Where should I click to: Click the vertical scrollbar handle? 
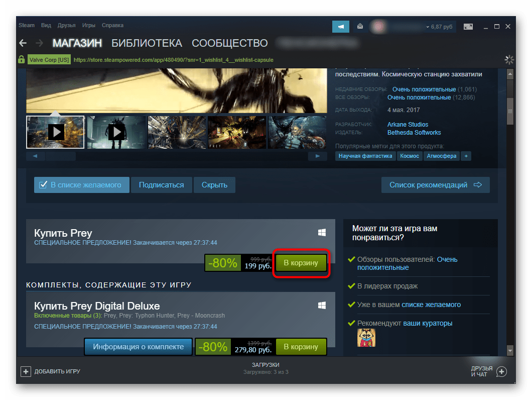[510, 111]
